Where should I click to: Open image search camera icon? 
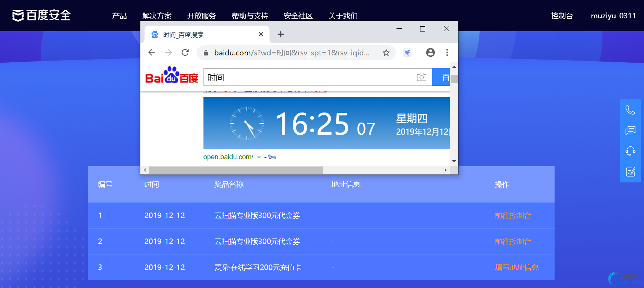click(x=421, y=77)
